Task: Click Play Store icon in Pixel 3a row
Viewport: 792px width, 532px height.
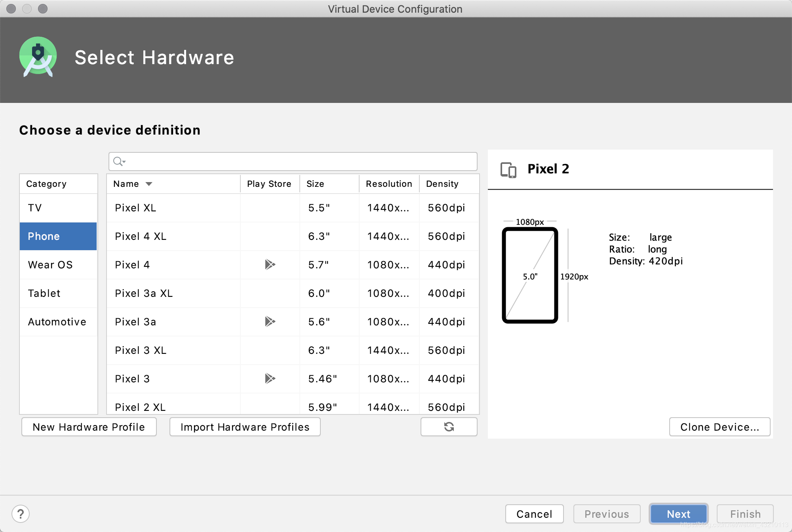Action: point(270,321)
